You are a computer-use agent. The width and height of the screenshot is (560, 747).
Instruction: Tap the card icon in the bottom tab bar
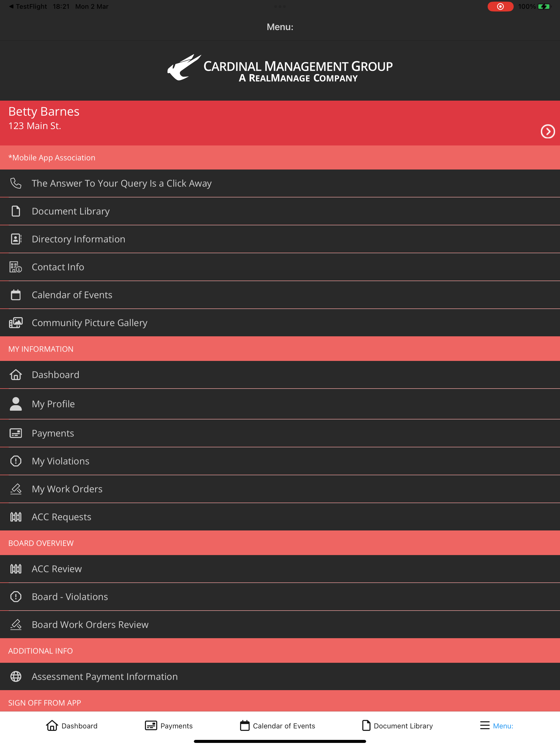pos(151,725)
